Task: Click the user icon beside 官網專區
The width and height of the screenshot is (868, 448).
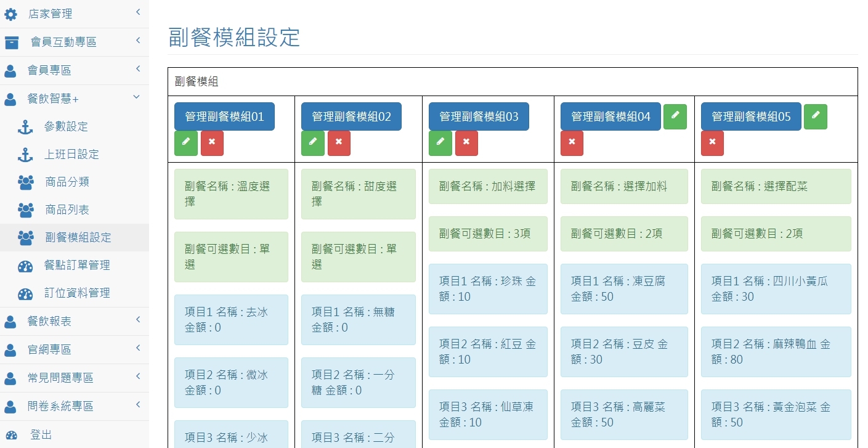Action: tap(10, 350)
